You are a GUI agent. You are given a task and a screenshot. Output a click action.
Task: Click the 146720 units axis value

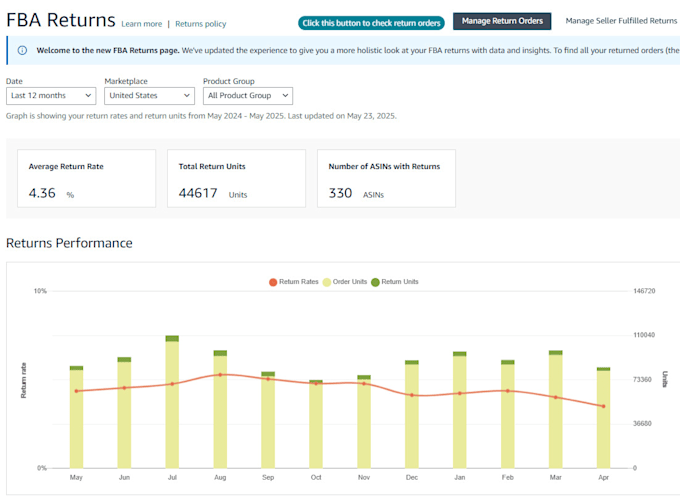click(x=644, y=291)
